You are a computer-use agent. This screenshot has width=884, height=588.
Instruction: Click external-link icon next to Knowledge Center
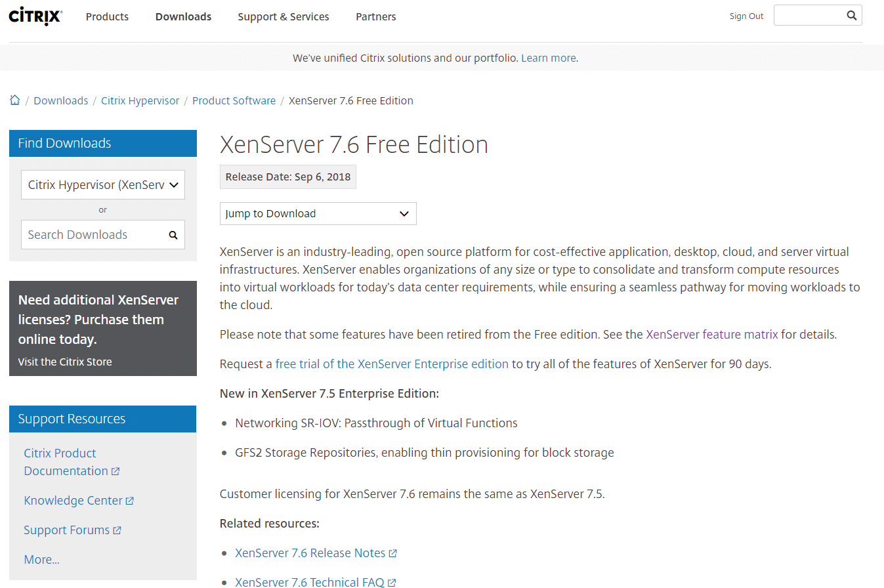(x=130, y=501)
